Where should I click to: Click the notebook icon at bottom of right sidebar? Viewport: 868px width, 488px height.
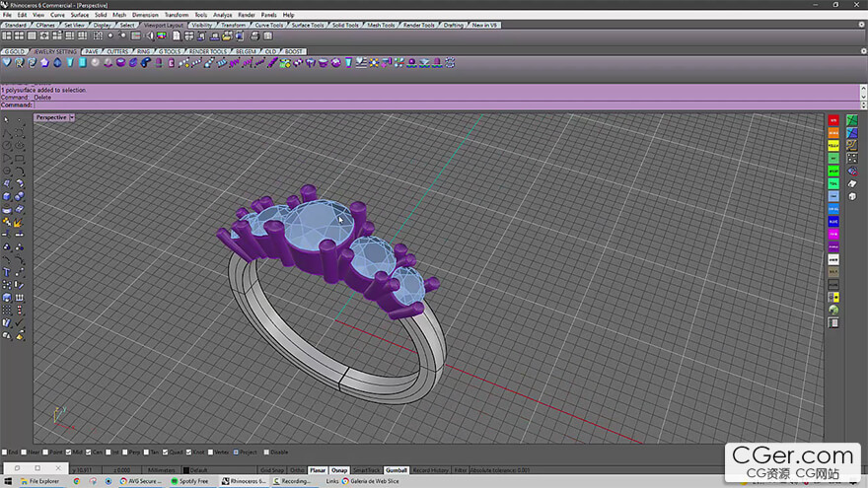[833, 323]
